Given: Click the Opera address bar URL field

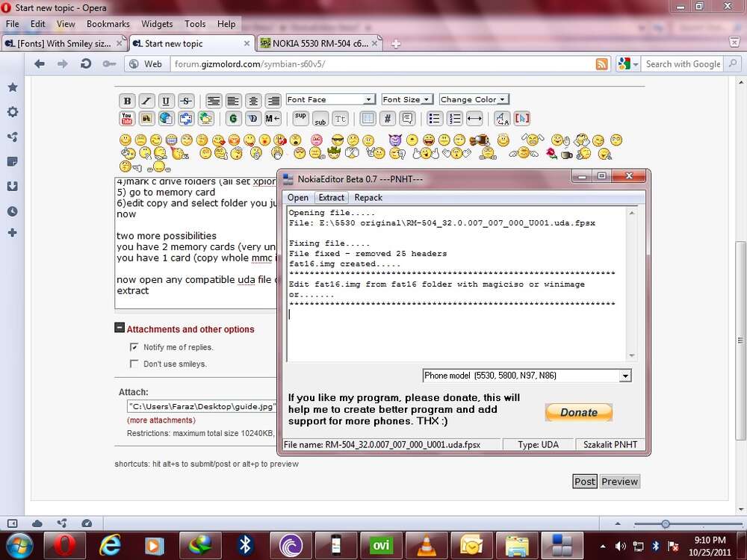Looking at the screenshot, I should coord(382,63).
